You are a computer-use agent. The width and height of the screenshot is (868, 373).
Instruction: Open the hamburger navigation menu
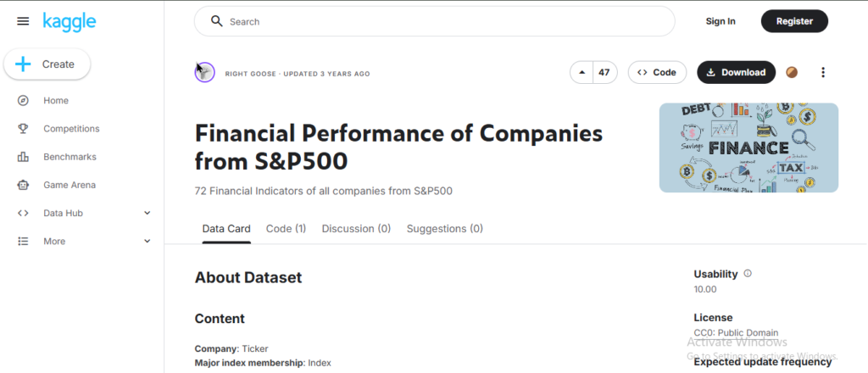(x=23, y=21)
